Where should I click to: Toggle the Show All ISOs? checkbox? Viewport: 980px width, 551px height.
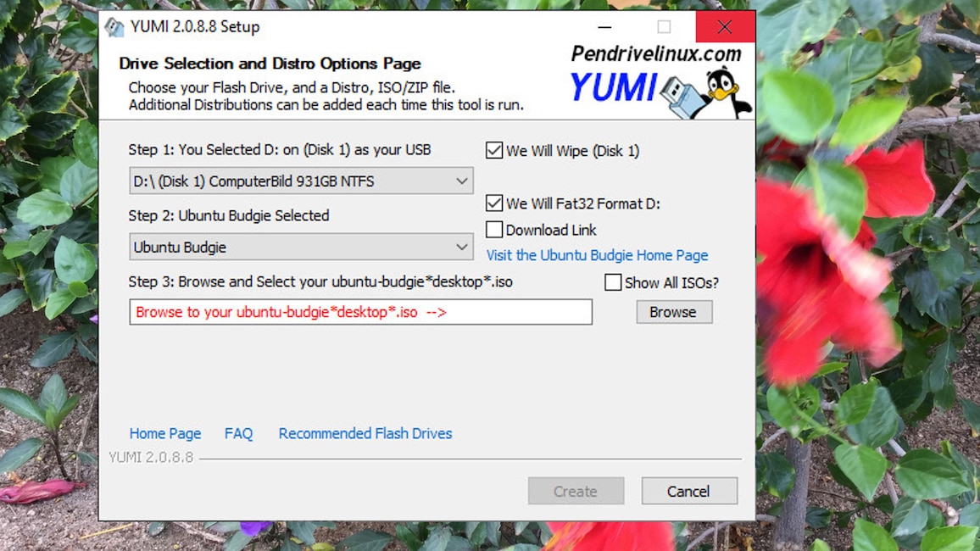point(613,281)
